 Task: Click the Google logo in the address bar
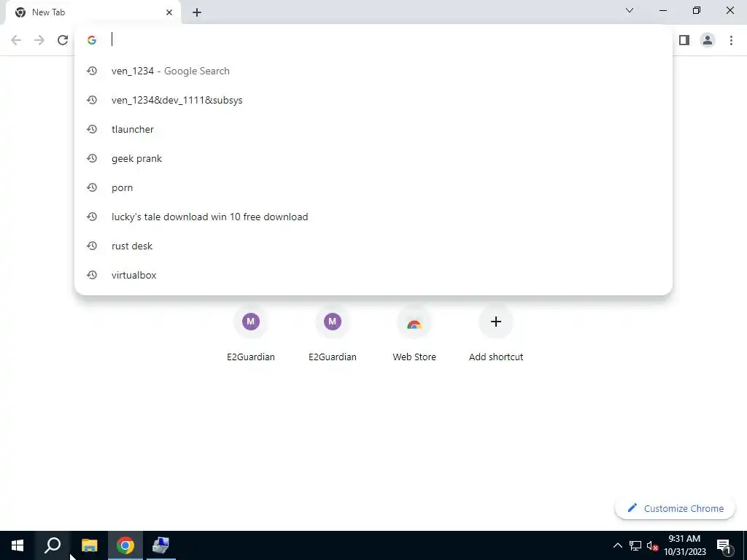92,40
